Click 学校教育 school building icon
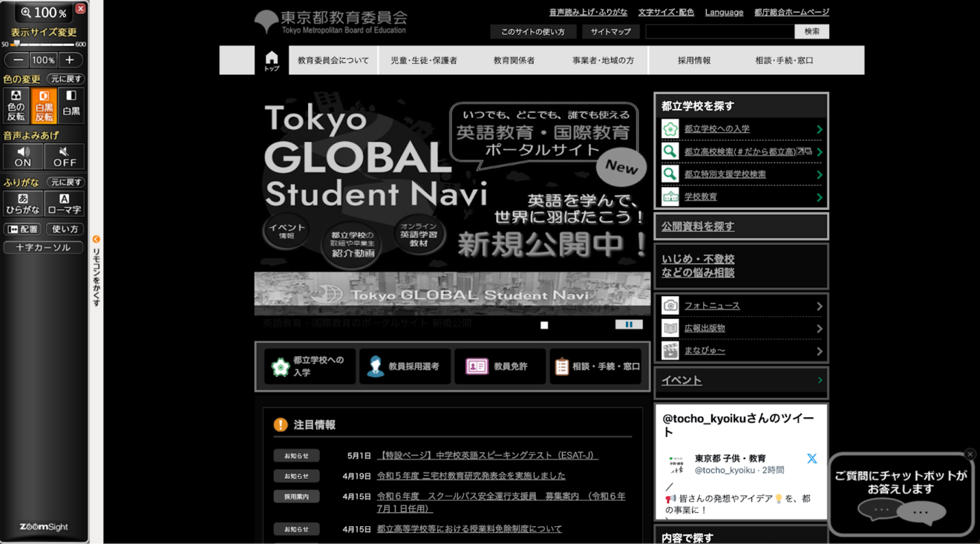 pos(670,197)
